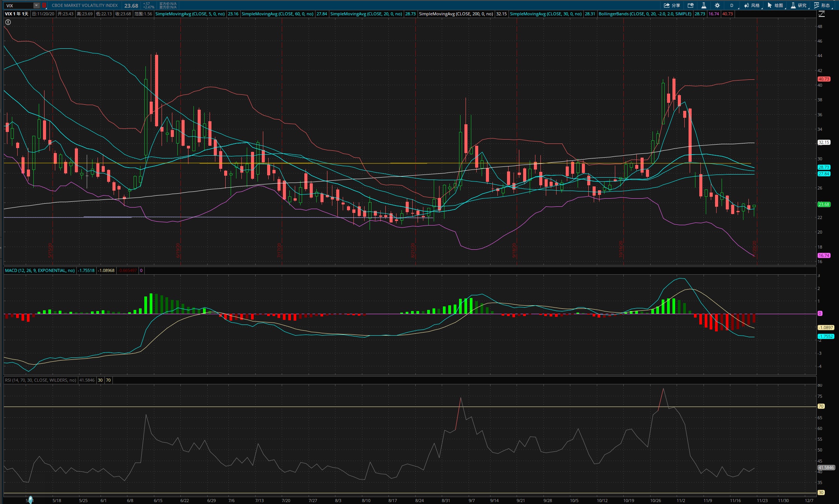Click the 9/14 date on time axis
Viewport: 839px width, 504px height.
click(x=494, y=501)
